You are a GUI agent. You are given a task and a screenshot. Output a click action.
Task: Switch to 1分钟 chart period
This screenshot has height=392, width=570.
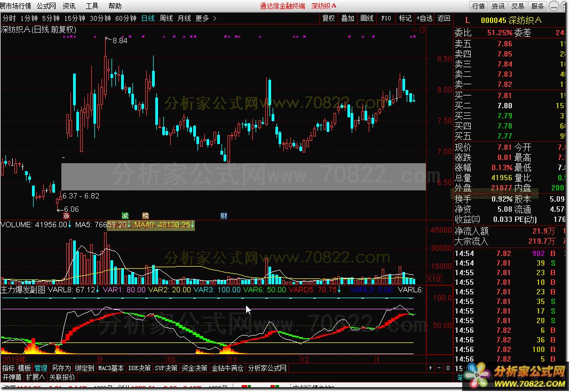click(x=29, y=18)
